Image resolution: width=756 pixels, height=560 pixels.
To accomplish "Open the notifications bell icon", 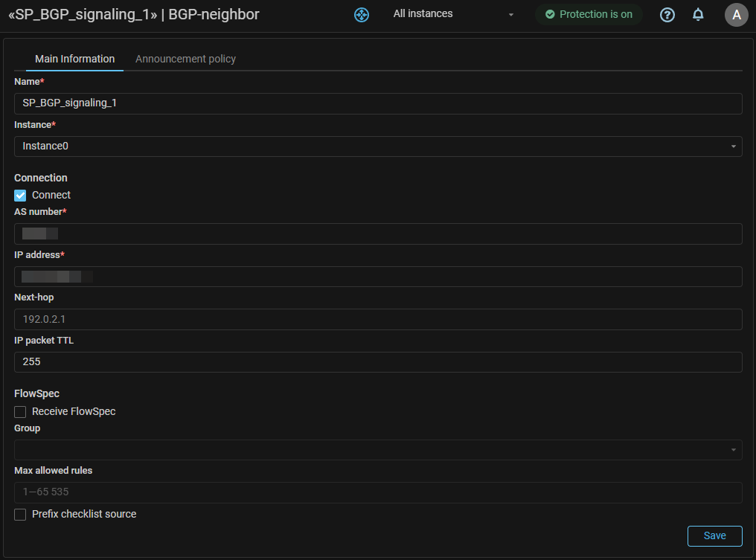I will tap(698, 15).
